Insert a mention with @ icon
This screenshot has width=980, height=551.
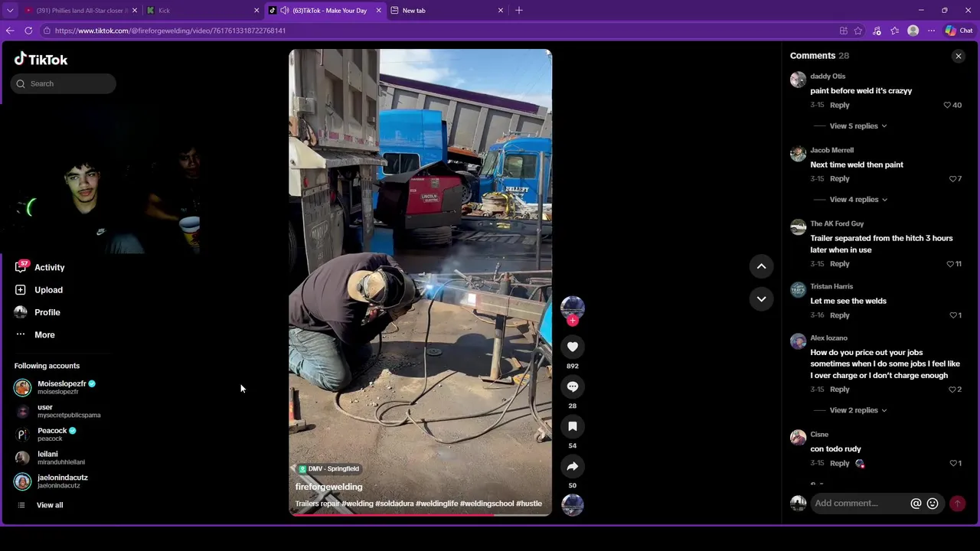[x=916, y=504]
